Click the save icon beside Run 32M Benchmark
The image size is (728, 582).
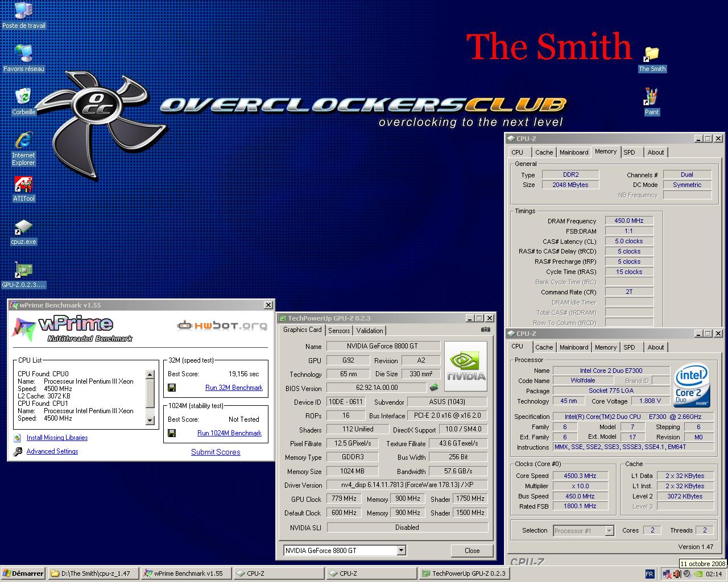tap(172, 388)
